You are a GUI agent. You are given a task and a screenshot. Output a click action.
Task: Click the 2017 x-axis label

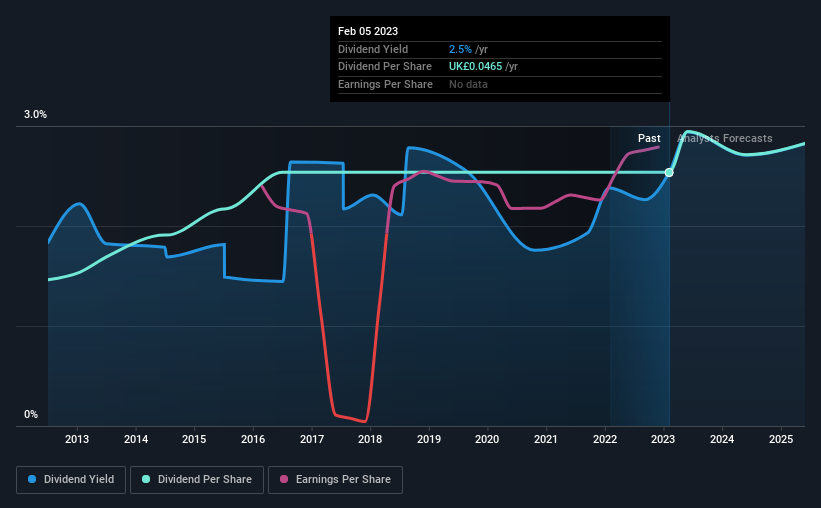tap(312, 439)
